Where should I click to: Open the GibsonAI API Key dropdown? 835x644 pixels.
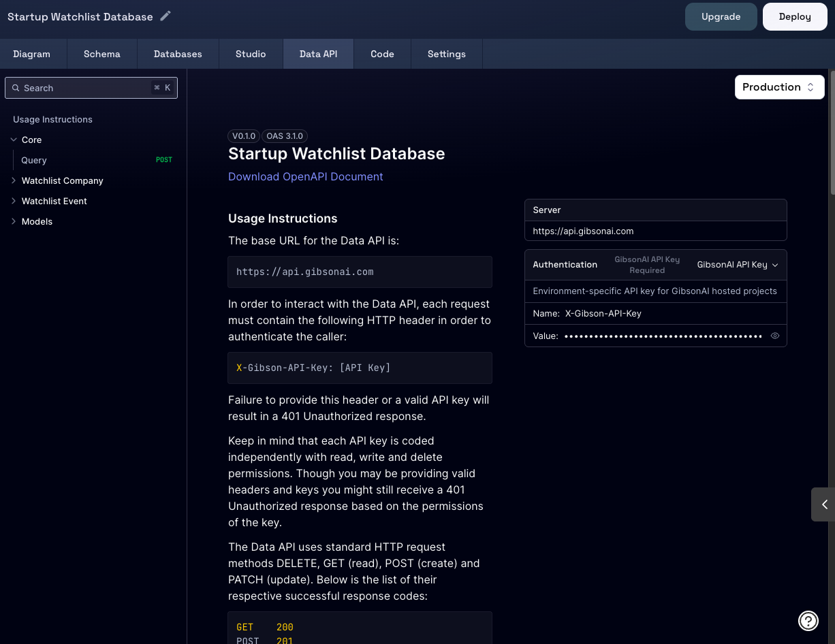point(738,265)
